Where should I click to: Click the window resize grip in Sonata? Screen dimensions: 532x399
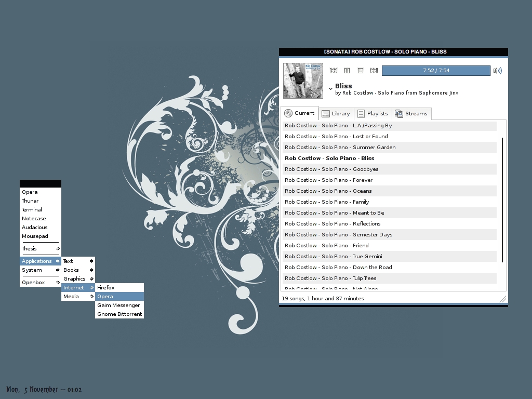[x=503, y=299]
